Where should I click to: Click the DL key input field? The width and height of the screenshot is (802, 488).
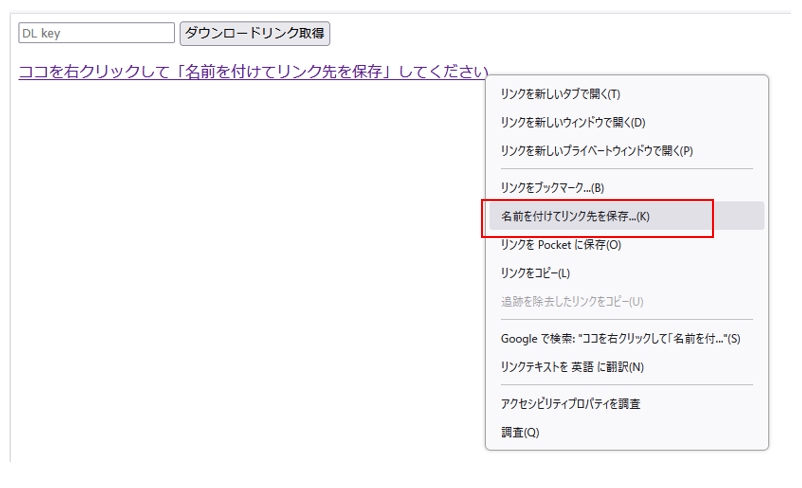96,33
